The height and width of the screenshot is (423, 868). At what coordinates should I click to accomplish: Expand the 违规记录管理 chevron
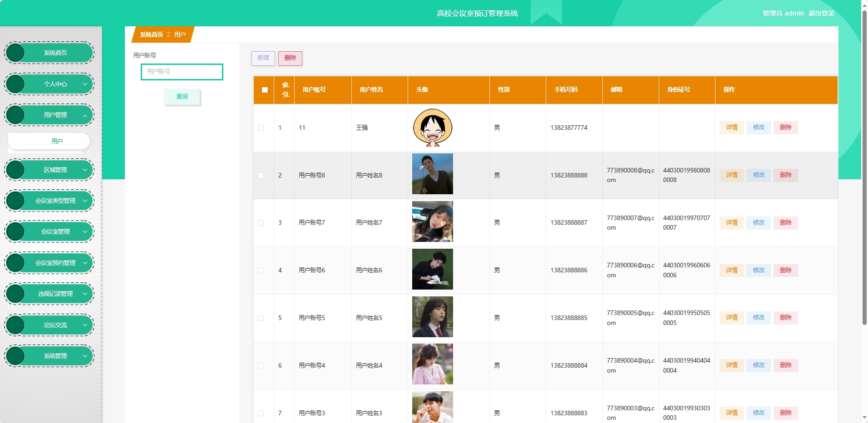(85, 294)
